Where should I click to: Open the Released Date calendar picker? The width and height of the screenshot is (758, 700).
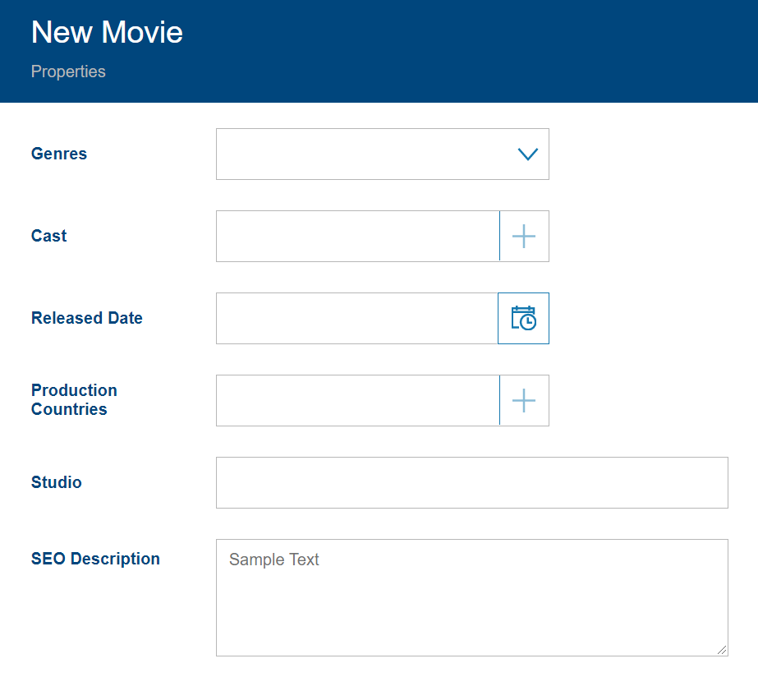click(524, 319)
